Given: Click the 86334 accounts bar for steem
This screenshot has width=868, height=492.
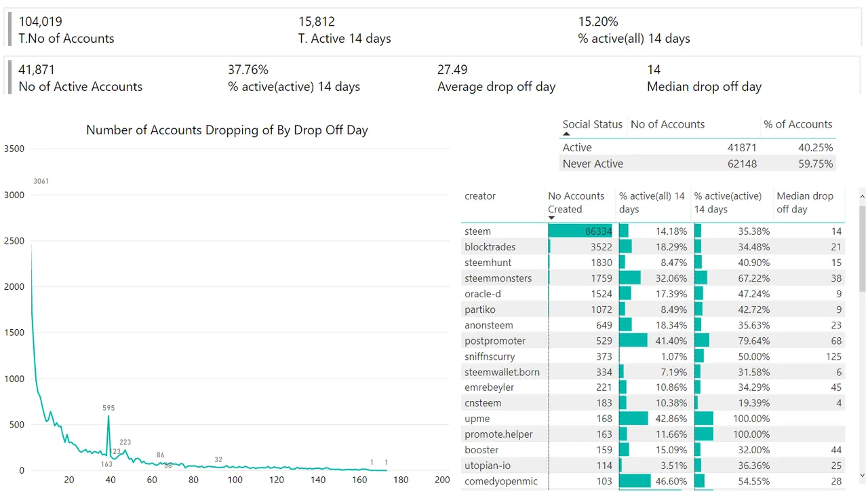Looking at the screenshot, I should click(x=580, y=231).
